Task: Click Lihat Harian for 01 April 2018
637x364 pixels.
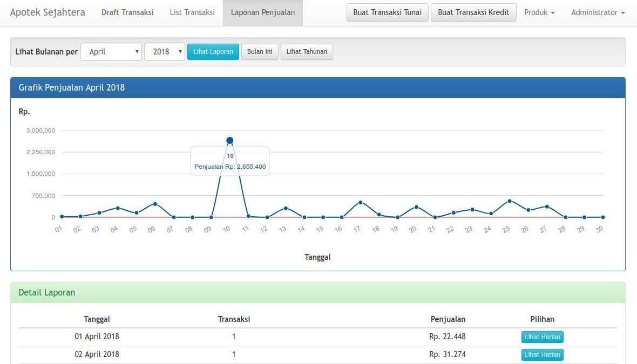Action: pyautogui.click(x=542, y=337)
